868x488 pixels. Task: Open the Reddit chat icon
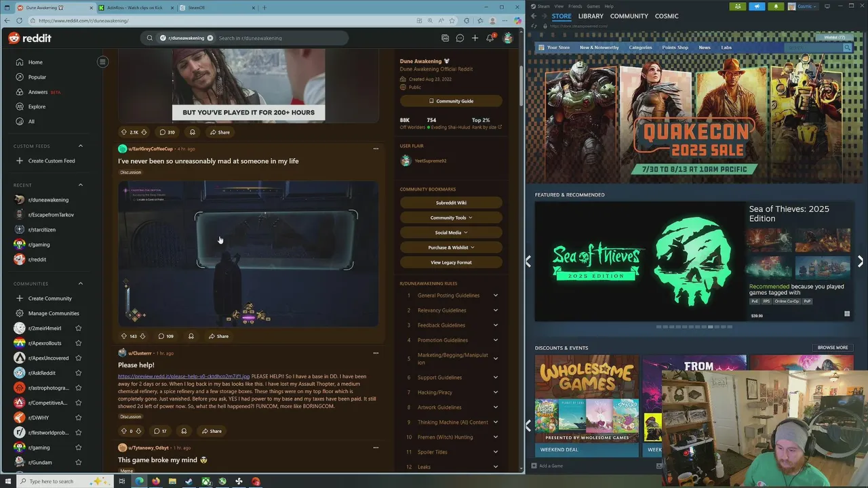460,38
